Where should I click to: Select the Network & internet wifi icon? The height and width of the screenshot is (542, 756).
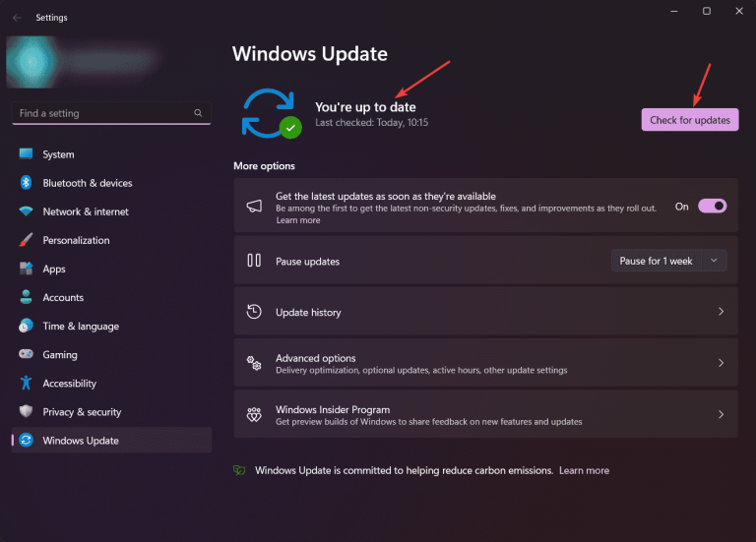click(26, 211)
